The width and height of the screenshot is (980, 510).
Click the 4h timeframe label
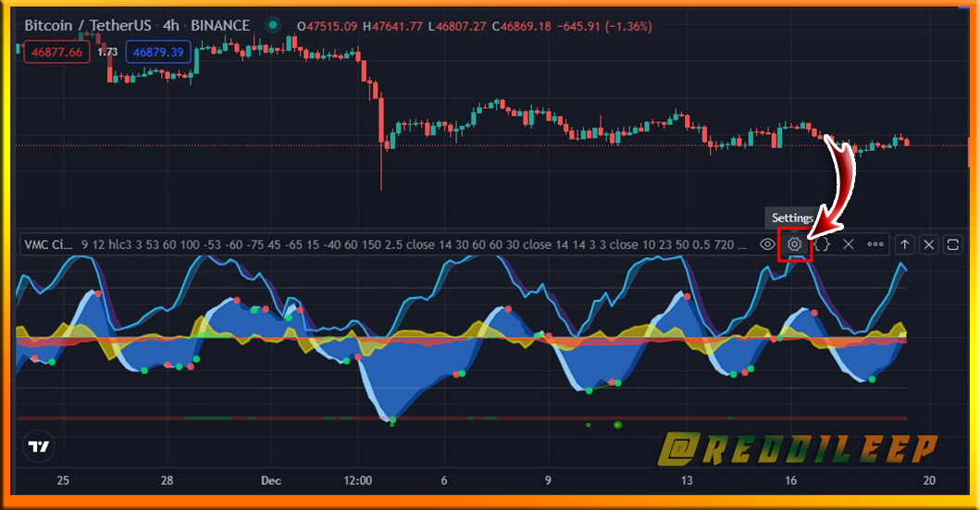(170, 26)
